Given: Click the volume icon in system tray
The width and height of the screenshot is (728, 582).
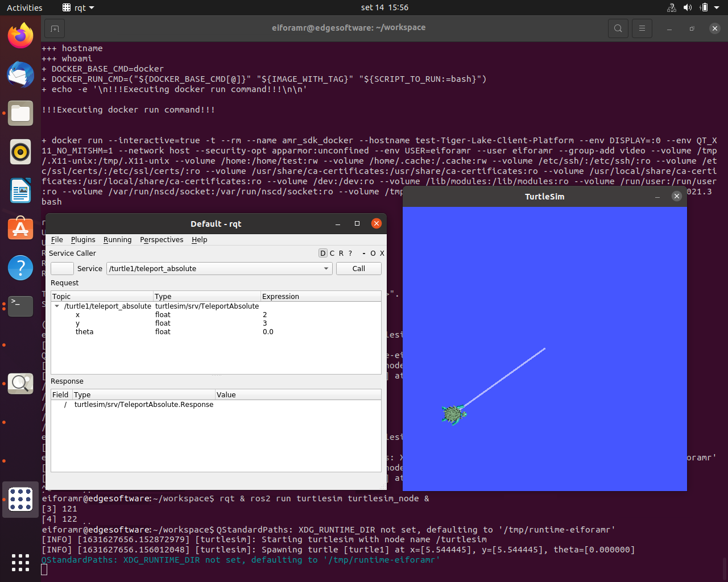Looking at the screenshot, I should click(688, 7).
